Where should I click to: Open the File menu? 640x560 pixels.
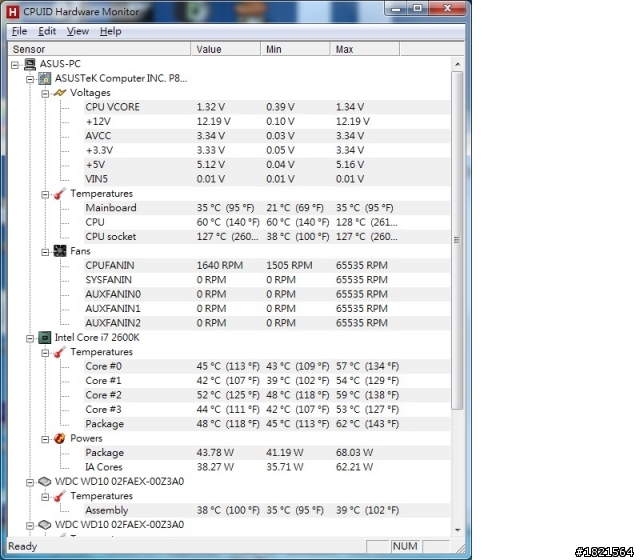pyautogui.click(x=19, y=31)
